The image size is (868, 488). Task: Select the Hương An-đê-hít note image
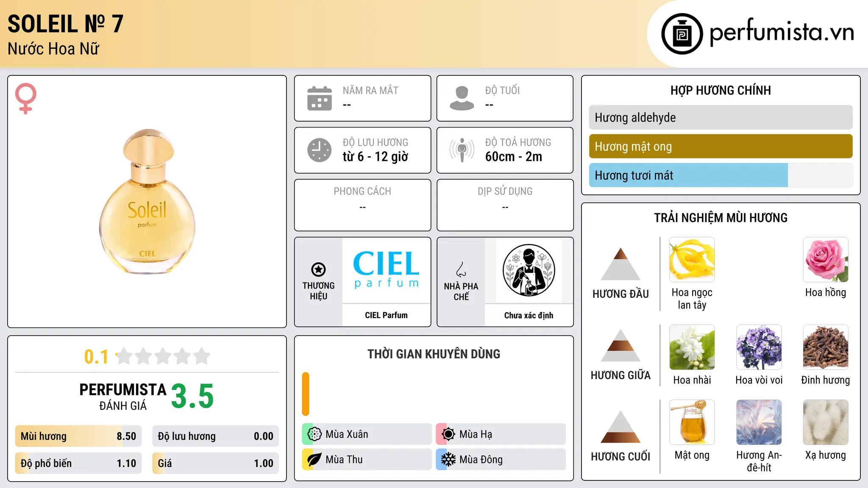[x=759, y=422]
